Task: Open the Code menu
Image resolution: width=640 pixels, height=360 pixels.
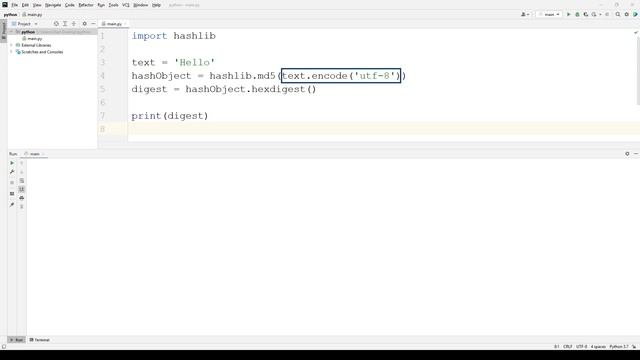Action: tap(70, 5)
